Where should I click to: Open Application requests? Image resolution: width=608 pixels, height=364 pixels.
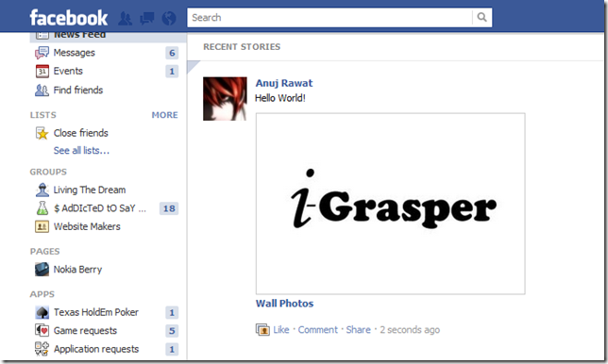pos(96,349)
